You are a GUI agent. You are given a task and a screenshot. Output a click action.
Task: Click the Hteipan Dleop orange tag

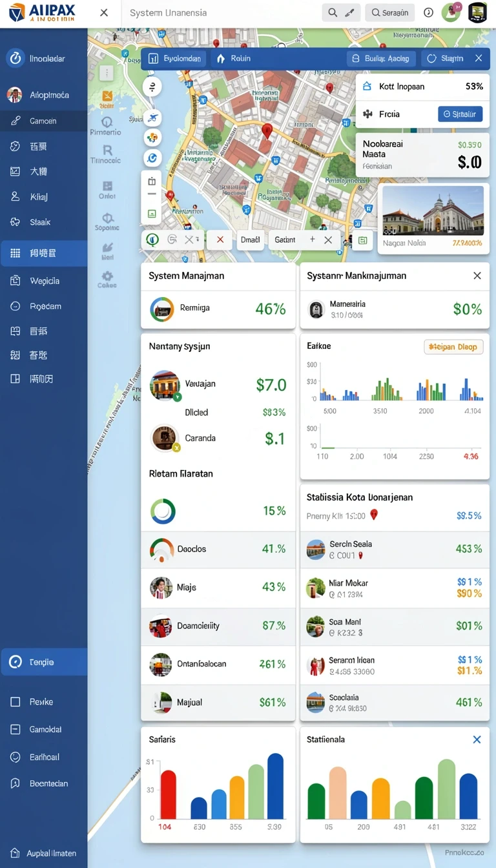click(453, 347)
